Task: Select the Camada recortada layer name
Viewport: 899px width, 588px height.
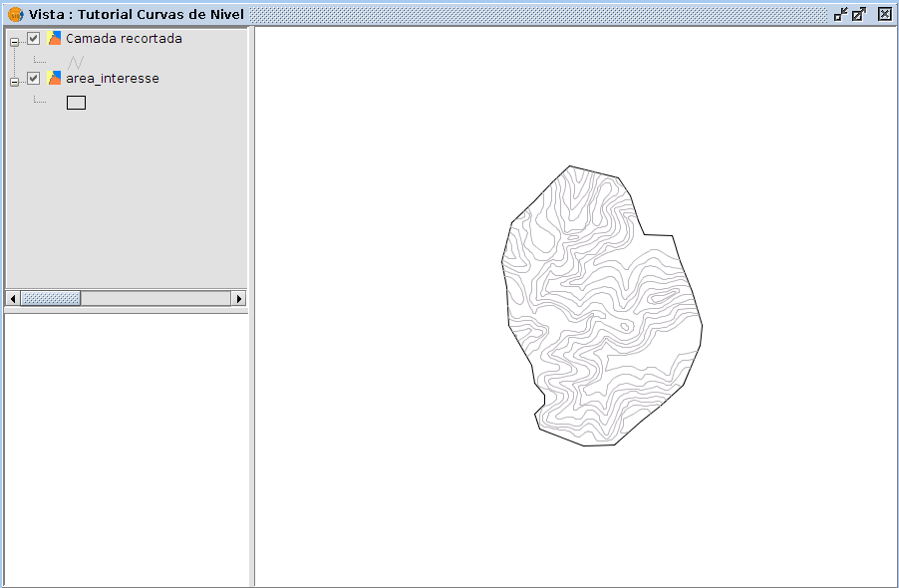Action: (124, 39)
